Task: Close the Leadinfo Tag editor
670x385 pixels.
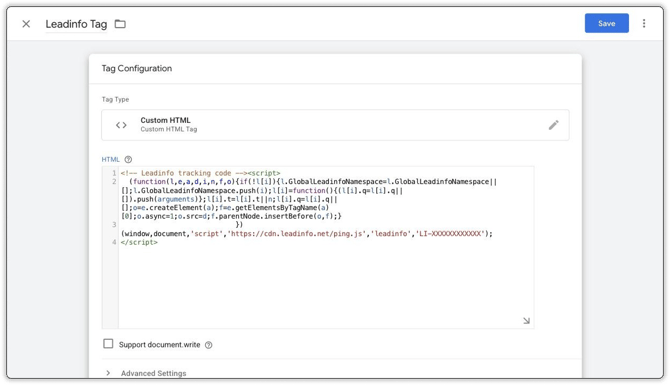Action: [x=26, y=24]
